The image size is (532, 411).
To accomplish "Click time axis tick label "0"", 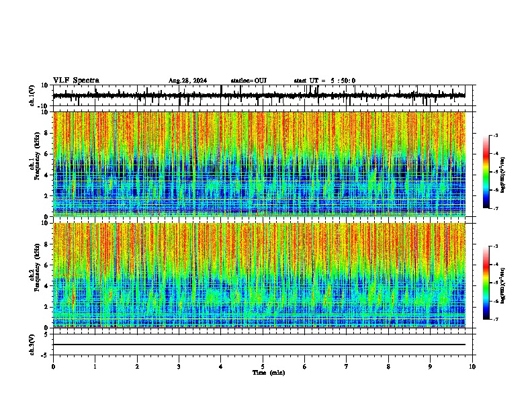I will click(x=53, y=367).
